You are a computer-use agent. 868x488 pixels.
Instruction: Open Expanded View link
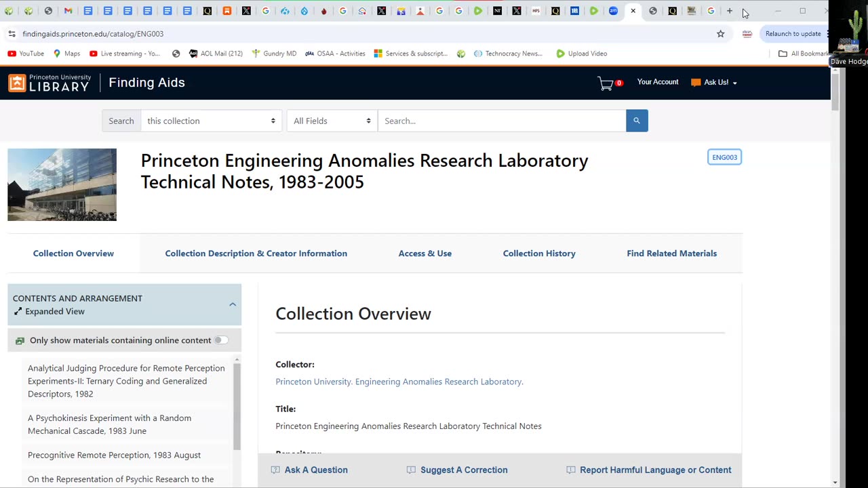point(49,312)
